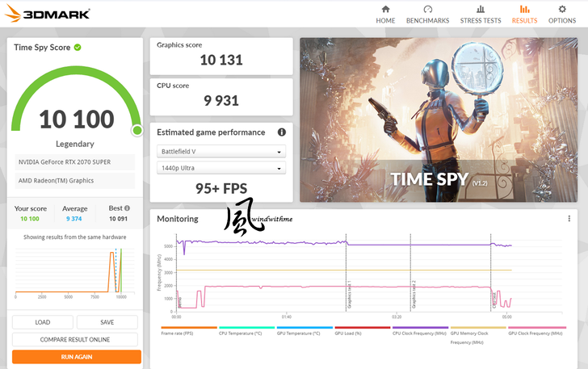Click the 3DMark logo

[47, 14]
